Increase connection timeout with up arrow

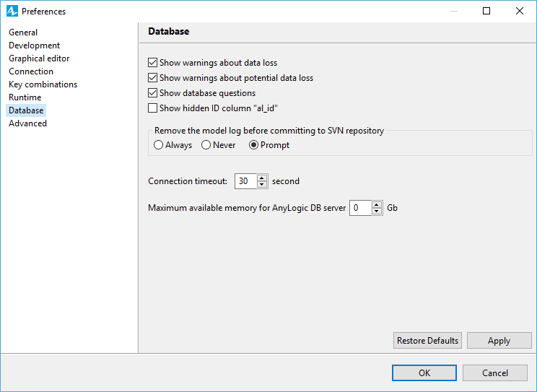pos(262,178)
